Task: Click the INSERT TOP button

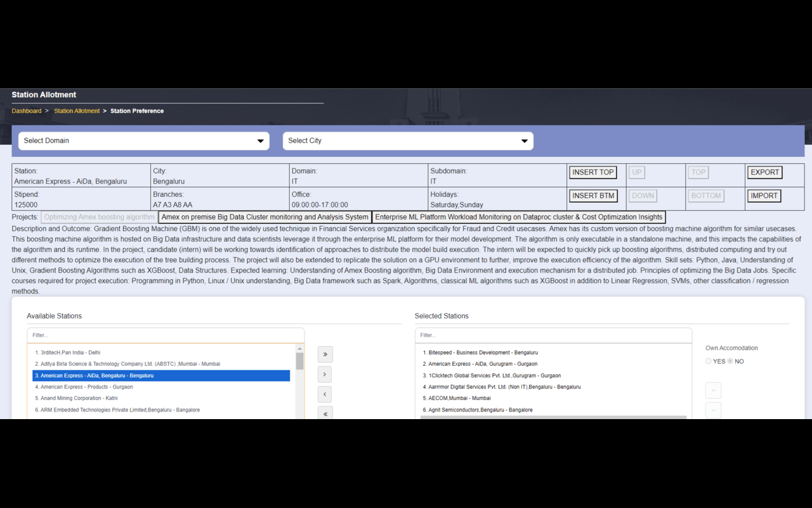Action: point(593,172)
